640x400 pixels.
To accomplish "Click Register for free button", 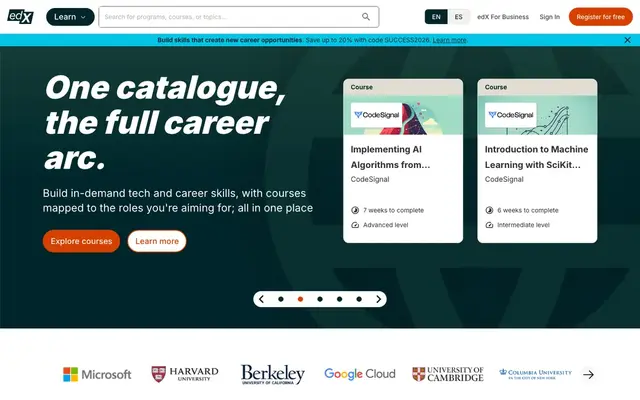I will 600,17.
